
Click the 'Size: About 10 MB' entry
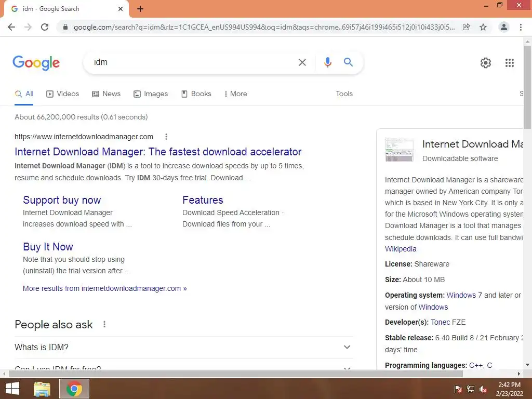[415, 280]
